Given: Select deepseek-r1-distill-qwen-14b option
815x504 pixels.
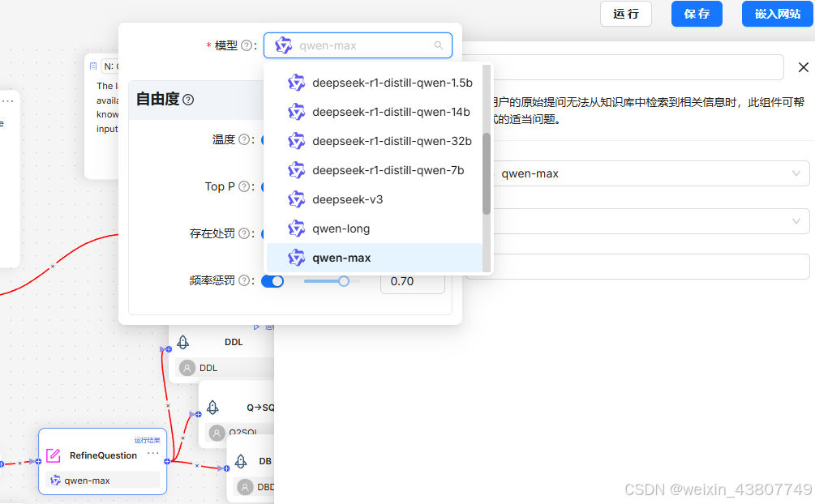Looking at the screenshot, I should click(374, 113).
